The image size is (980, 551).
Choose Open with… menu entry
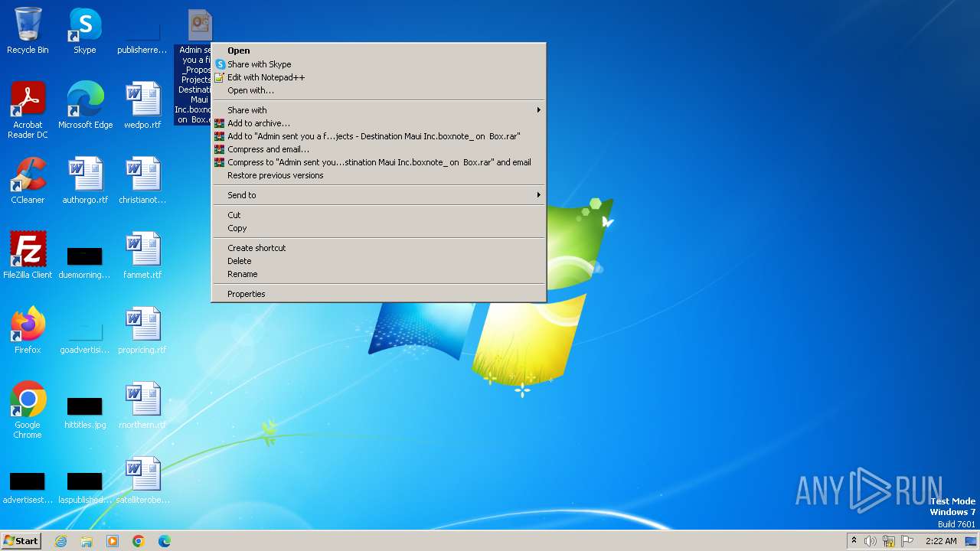click(379, 90)
